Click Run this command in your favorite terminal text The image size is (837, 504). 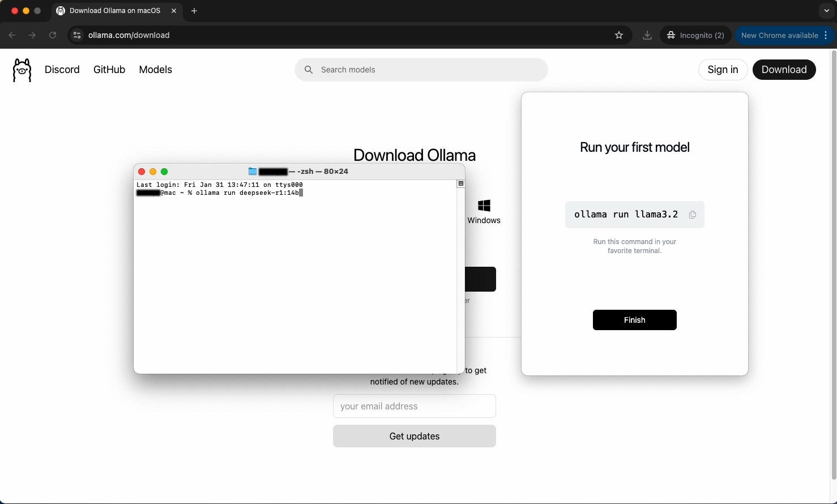(x=634, y=246)
